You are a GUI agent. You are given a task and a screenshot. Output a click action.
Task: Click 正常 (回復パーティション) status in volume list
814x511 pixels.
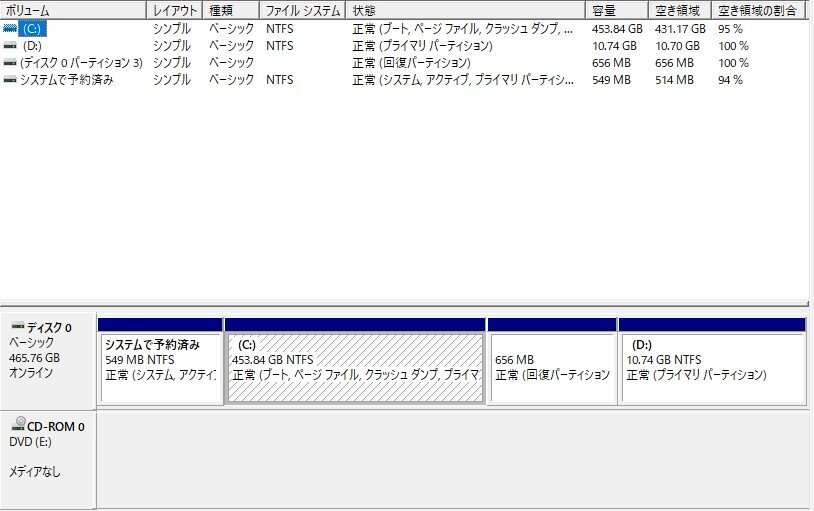click(x=412, y=63)
